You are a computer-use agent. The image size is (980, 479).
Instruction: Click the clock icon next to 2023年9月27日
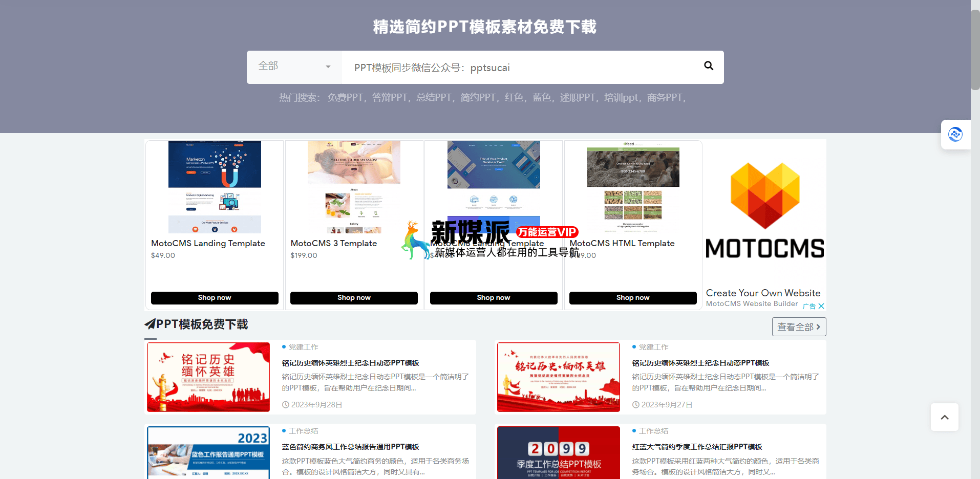click(x=635, y=404)
